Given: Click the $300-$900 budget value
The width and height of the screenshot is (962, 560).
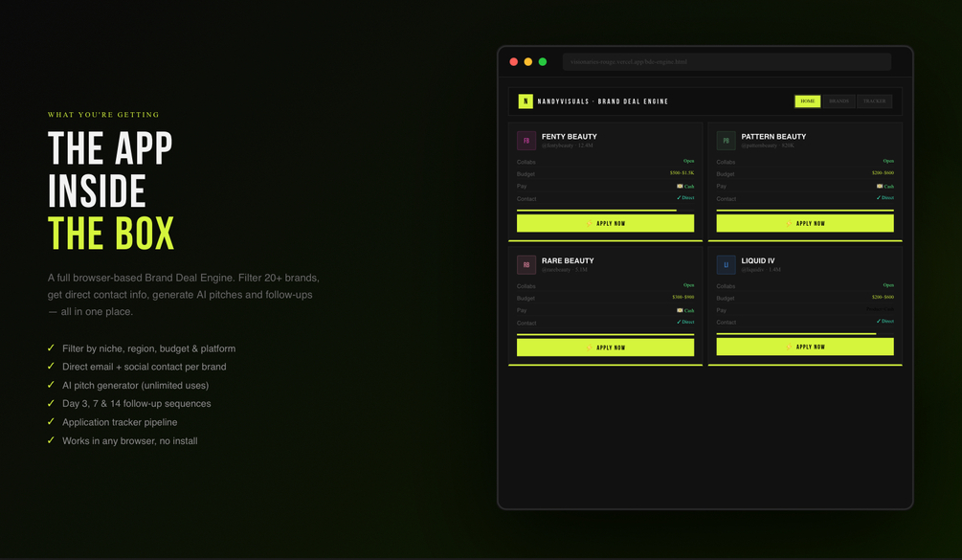Looking at the screenshot, I should point(682,297).
